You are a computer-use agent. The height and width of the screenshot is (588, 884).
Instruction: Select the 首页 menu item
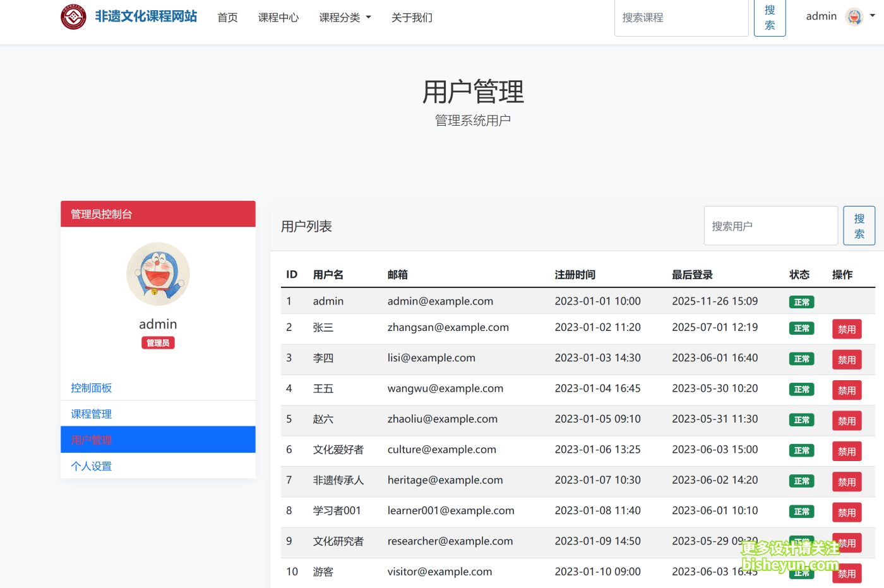tap(227, 18)
